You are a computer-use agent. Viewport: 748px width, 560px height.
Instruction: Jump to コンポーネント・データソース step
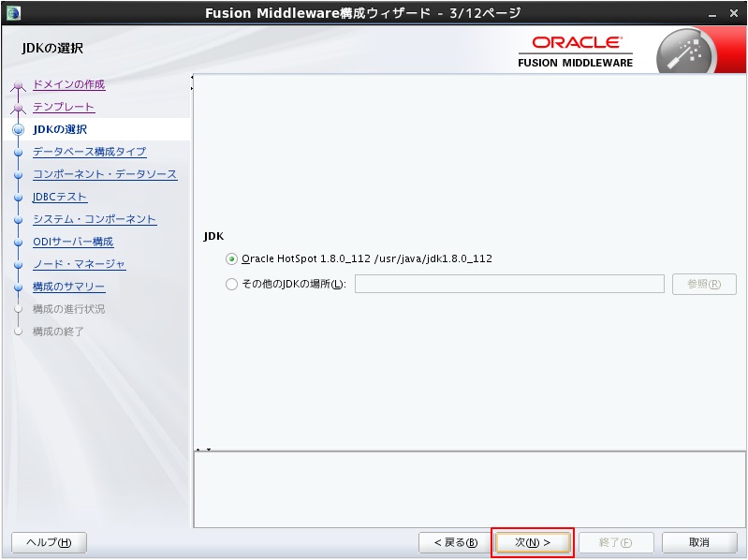tap(105, 174)
